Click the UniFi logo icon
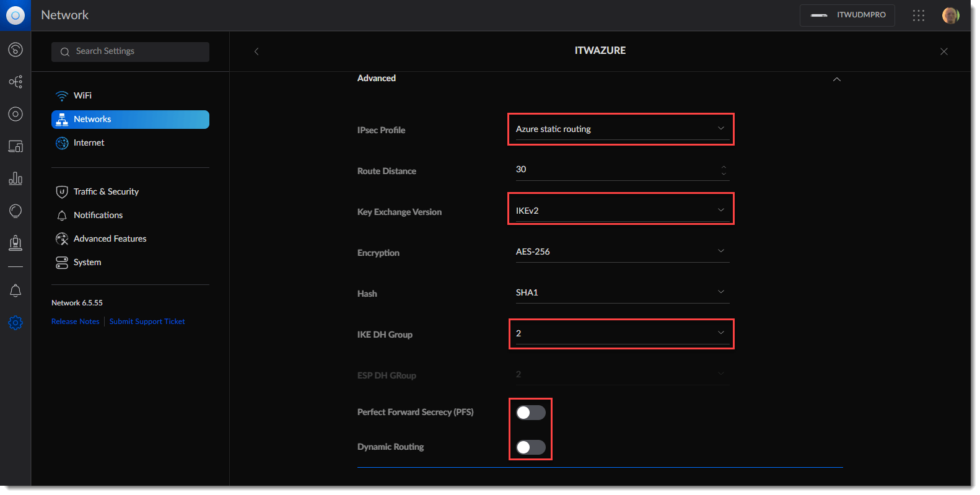 [x=15, y=15]
